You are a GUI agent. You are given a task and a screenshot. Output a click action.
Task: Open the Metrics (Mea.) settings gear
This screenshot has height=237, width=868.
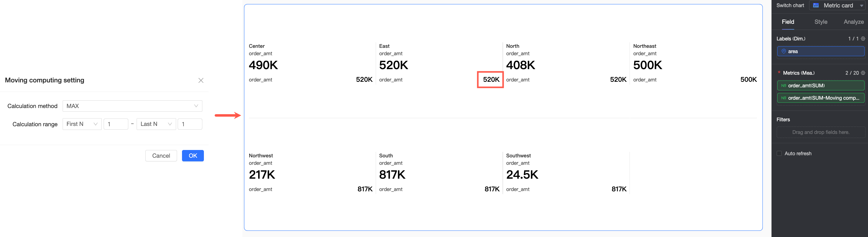tap(863, 73)
